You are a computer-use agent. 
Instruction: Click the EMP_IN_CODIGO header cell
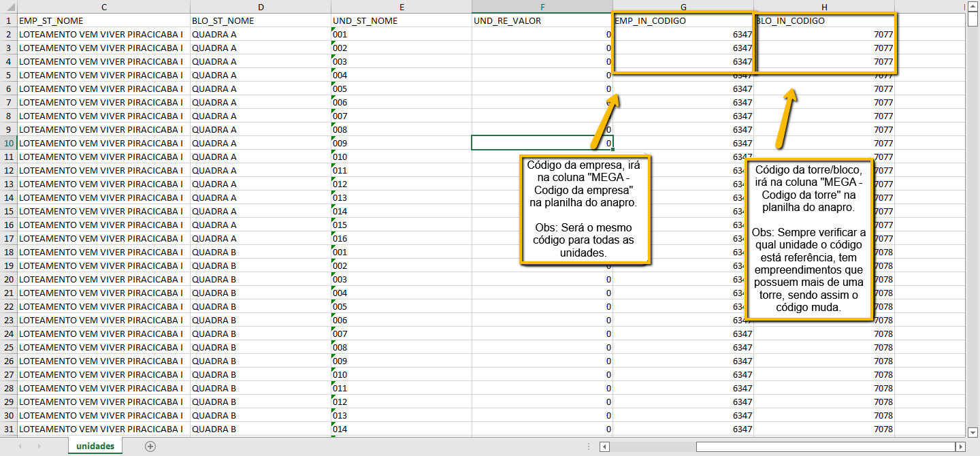683,21
